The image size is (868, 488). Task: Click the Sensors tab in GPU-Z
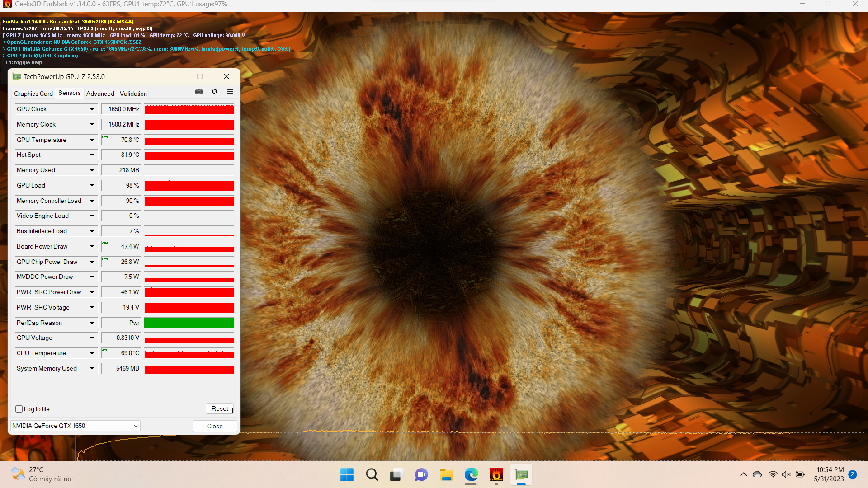pos(69,93)
